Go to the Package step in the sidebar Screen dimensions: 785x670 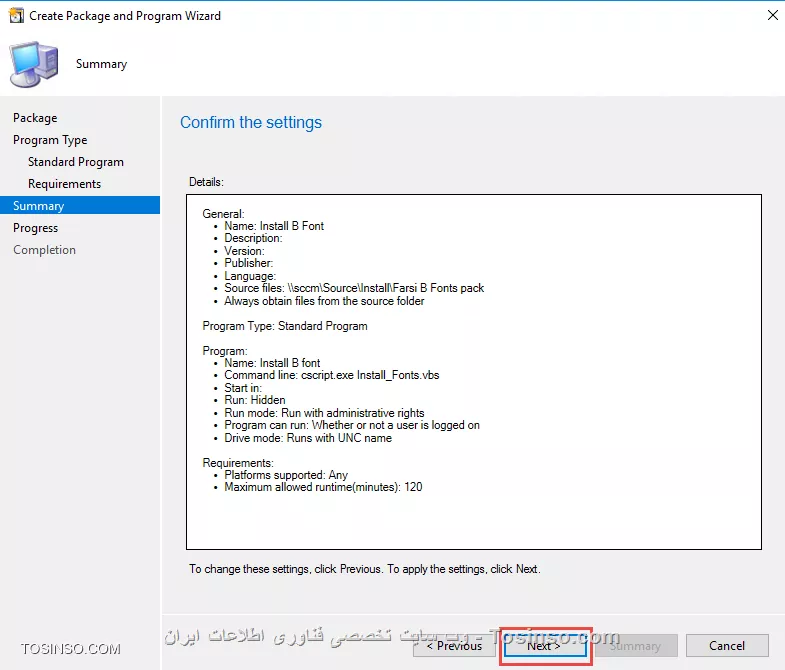[x=35, y=118]
